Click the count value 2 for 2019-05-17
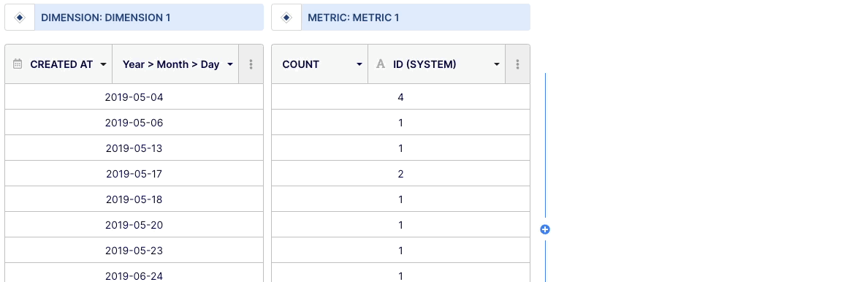Image resolution: width=868 pixels, height=282 pixels. (x=401, y=173)
